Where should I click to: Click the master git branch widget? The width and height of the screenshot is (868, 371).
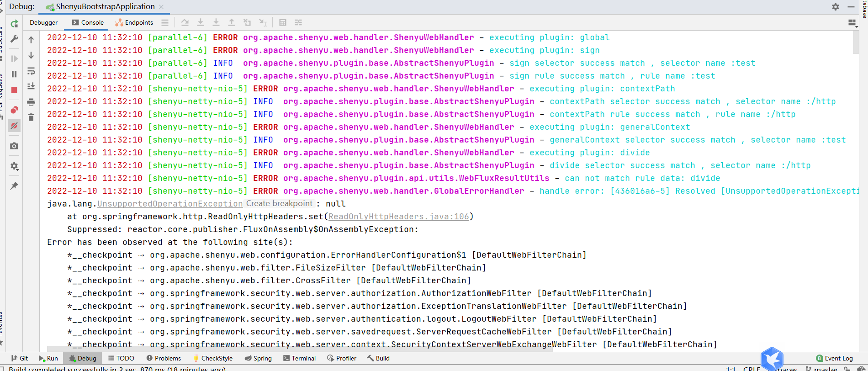(x=821, y=368)
